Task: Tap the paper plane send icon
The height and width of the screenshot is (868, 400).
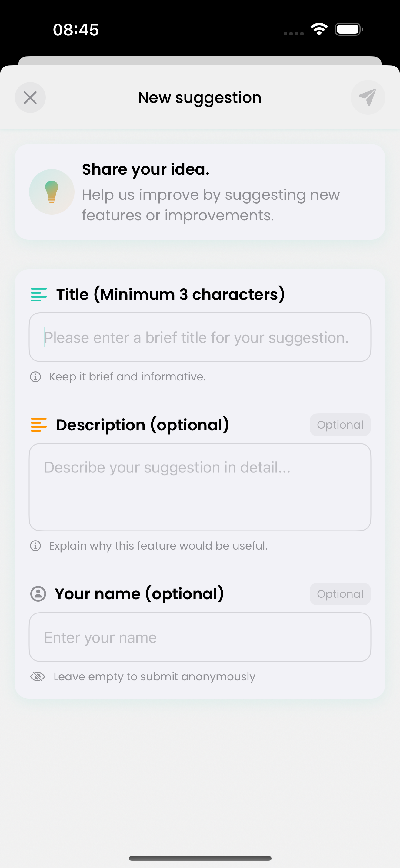Action: (x=367, y=97)
